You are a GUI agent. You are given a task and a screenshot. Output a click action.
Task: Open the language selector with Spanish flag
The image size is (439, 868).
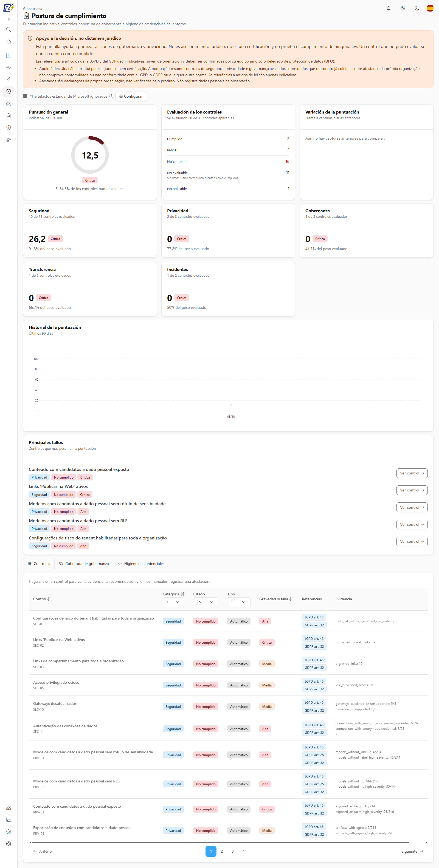click(x=430, y=9)
